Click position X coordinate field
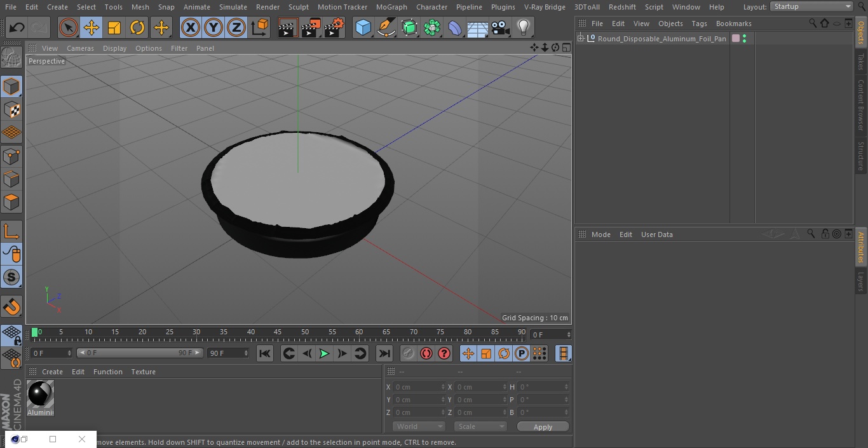 (418, 387)
